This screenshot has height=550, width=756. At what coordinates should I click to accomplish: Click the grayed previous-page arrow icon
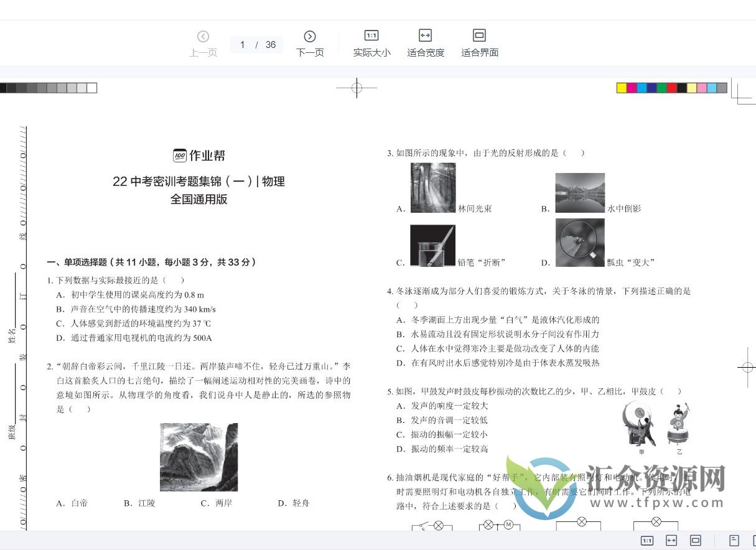pos(203,36)
